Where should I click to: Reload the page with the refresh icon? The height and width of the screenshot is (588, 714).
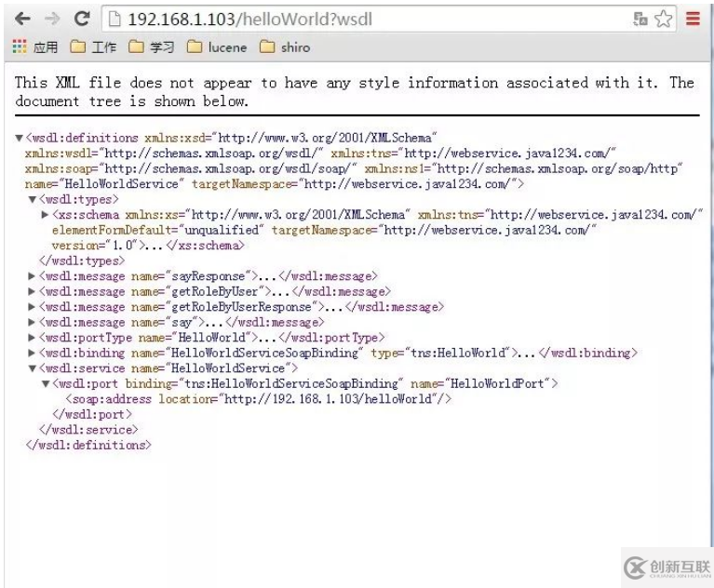point(82,19)
